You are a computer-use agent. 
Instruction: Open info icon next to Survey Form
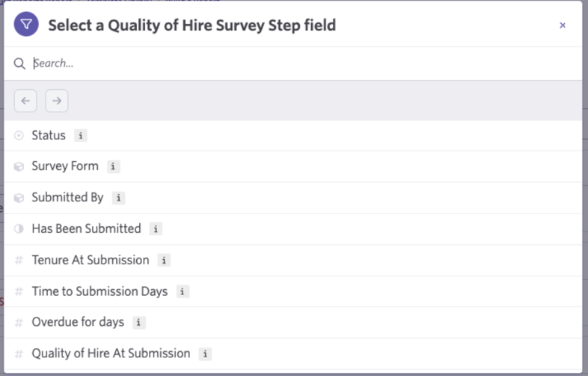coord(113,166)
